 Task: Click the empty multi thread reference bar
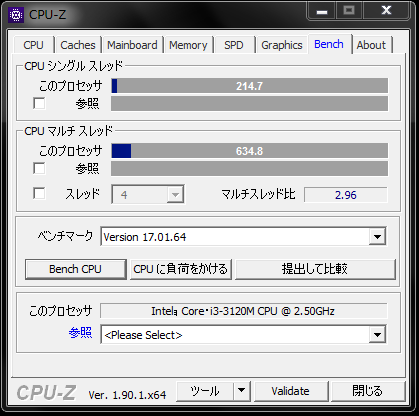click(x=249, y=168)
